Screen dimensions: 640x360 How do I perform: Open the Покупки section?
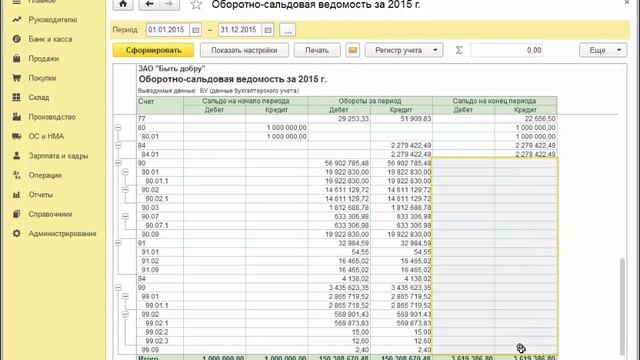tap(42, 78)
